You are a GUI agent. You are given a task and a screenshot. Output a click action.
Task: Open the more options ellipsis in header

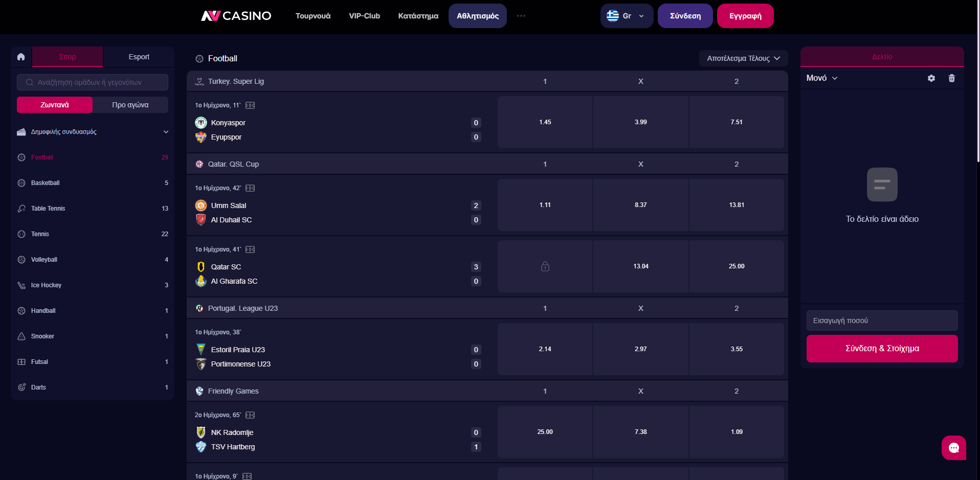point(521,16)
